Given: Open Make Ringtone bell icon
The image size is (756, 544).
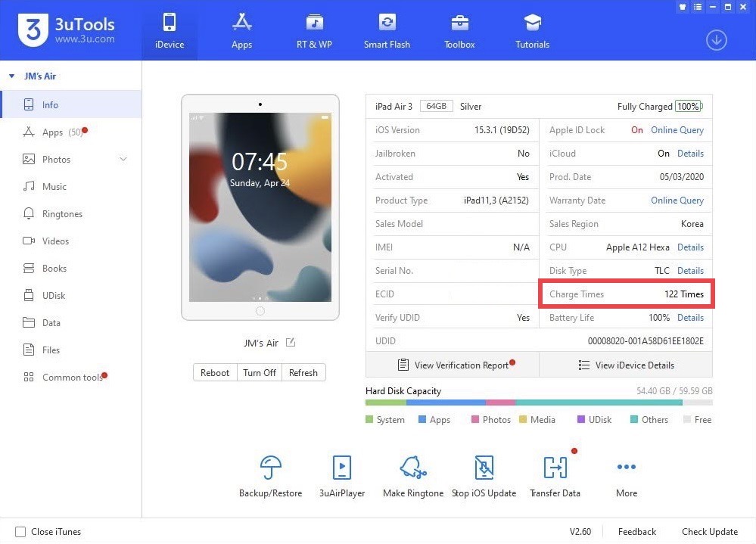Looking at the screenshot, I should [413, 468].
